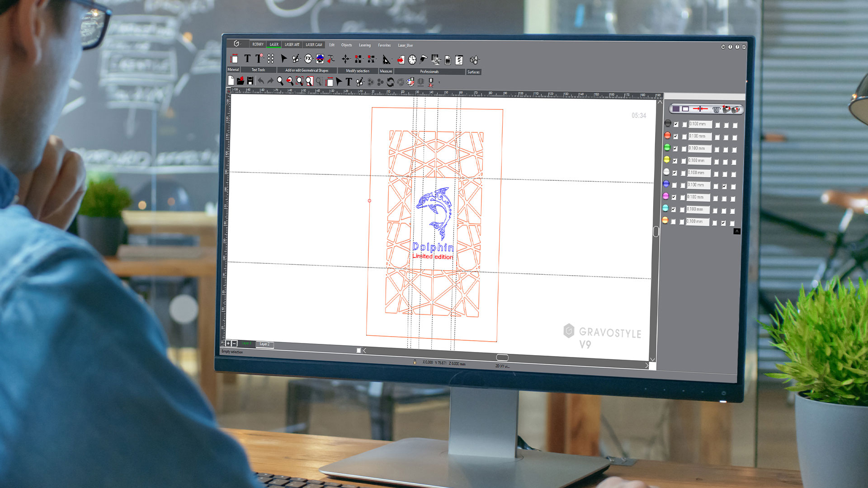Click the save floppy disk icon
The height and width of the screenshot is (488, 868).
pyautogui.click(x=250, y=81)
